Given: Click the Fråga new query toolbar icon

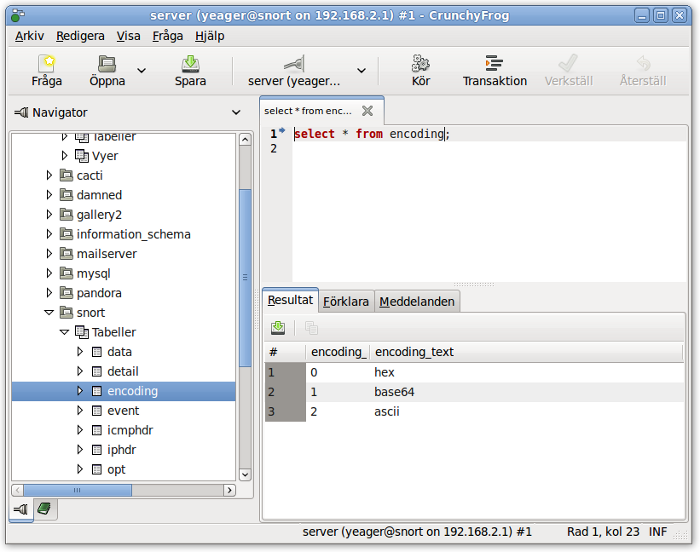Looking at the screenshot, I should (46, 63).
